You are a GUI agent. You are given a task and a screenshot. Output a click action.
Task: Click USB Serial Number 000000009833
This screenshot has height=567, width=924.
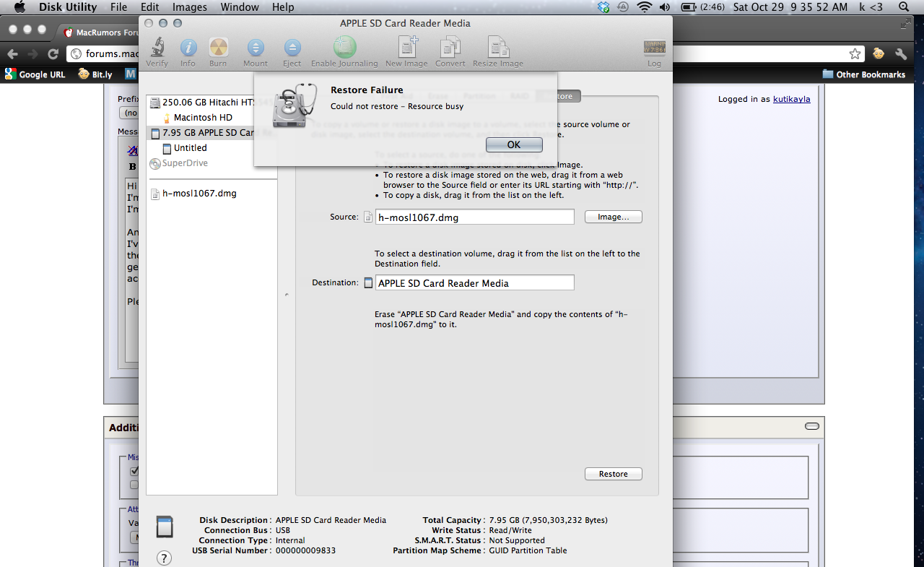point(305,550)
